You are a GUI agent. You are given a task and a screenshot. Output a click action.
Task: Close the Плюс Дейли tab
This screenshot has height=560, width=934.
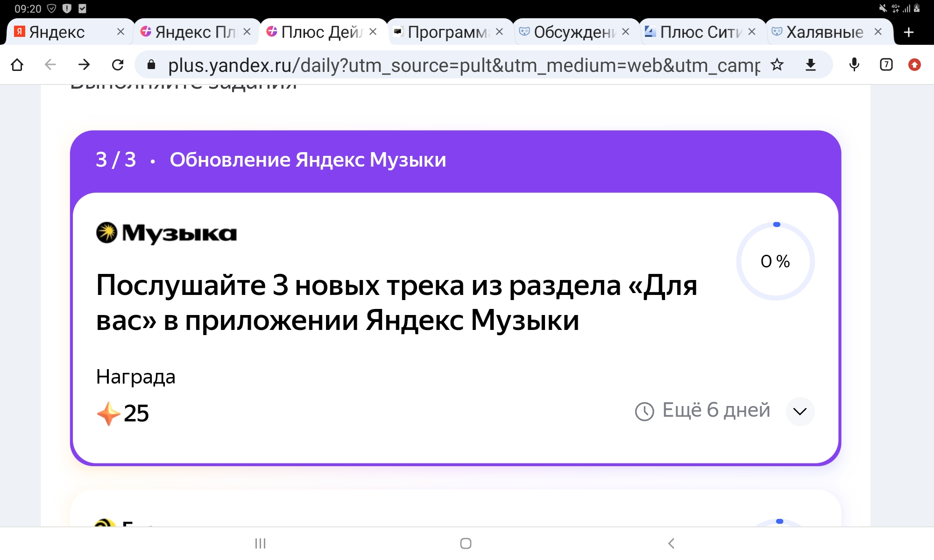click(x=373, y=32)
